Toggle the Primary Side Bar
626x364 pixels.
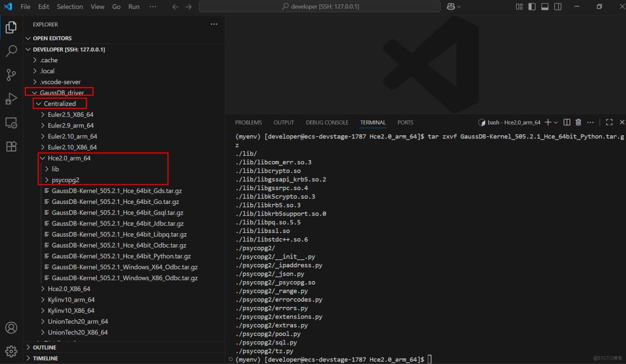pyautogui.click(x=532, y=7)
